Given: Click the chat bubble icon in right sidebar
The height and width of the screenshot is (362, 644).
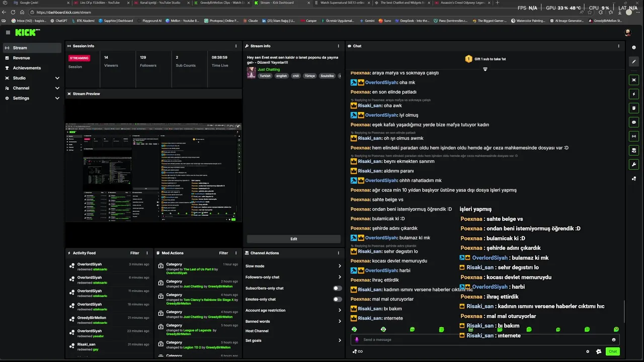Looking at the screenshot, I should [x=634, y=122].
